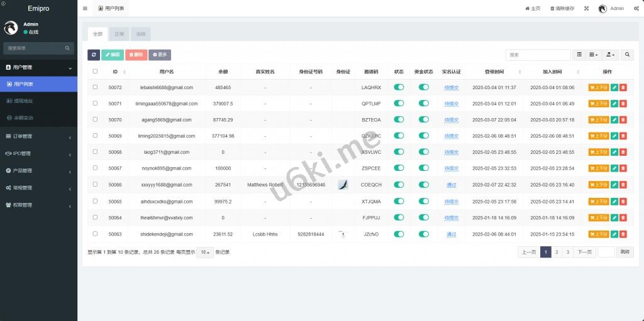
Task: Switch to the 冻结 tab
Action: (141, 34)
